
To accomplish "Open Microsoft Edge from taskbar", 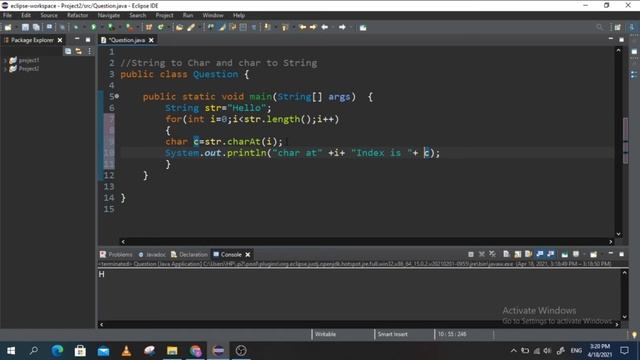I will [57, 351].
